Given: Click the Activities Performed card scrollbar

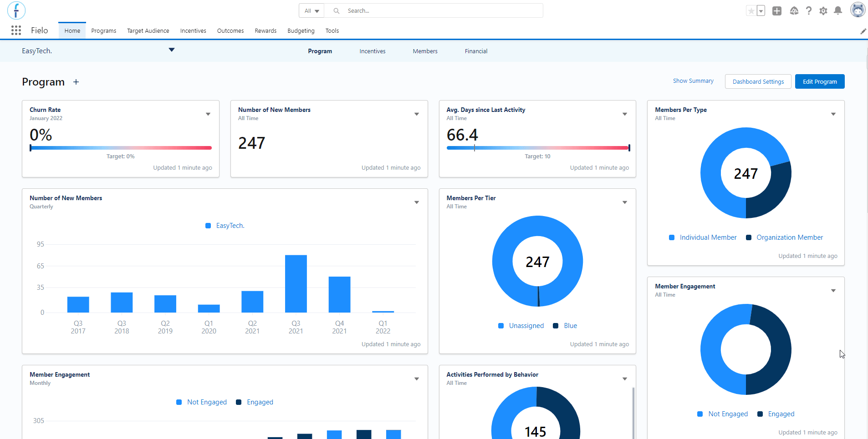Looking at the screenshot, I should tap(633, 412).
